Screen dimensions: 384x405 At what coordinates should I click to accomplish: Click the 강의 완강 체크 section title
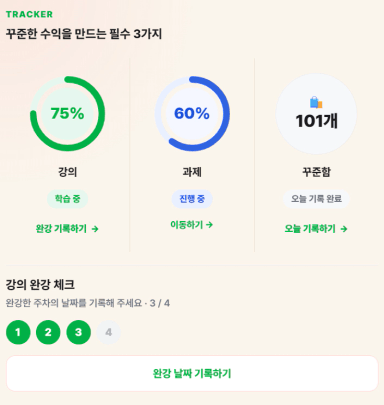tap(40, 285)
